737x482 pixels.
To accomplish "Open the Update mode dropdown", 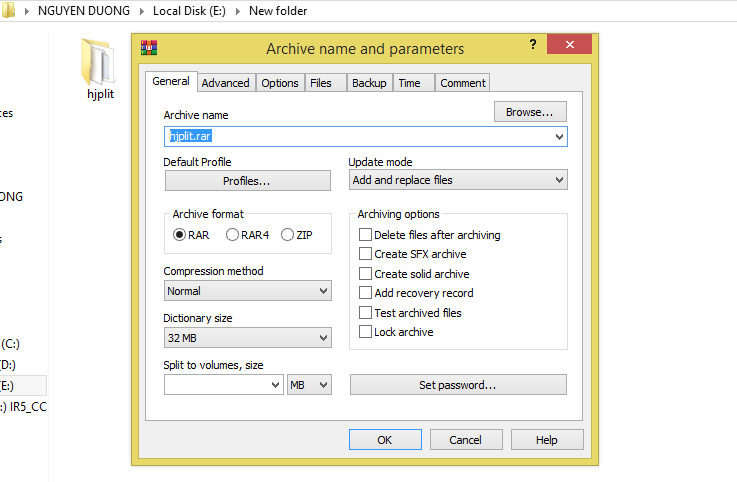I will pyautogui.click(x=458, y=180).
